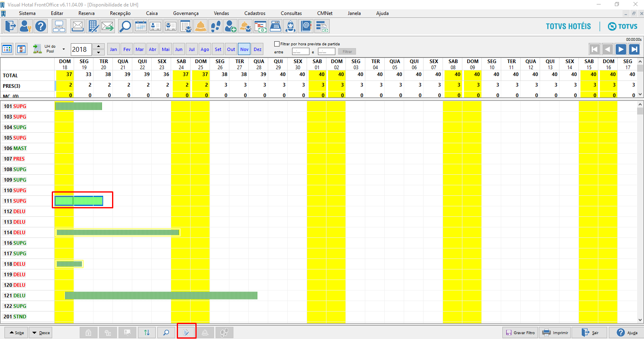Click the Sobe button
644x339 pixels.
pyautogui.click(x=17, y=333)
